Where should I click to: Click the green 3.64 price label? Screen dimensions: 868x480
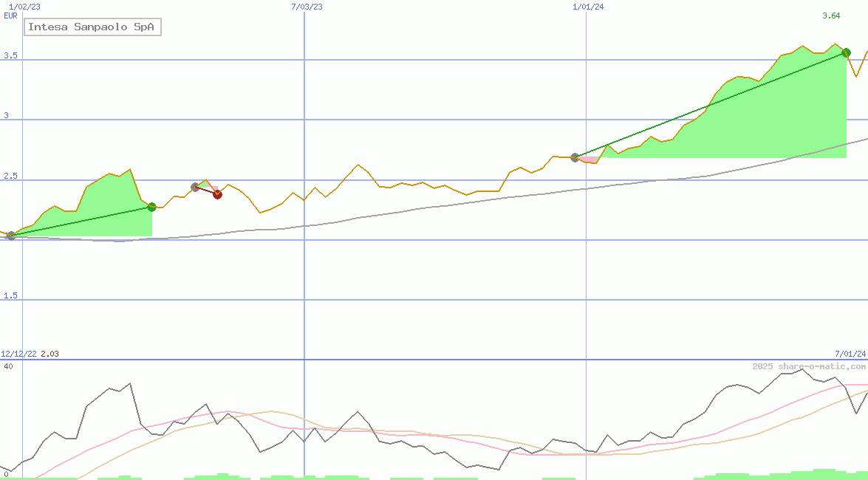point(830,16)
